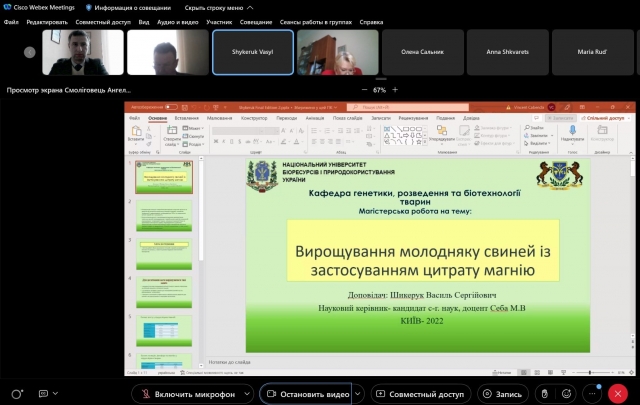The image size is (640, 405).
Task: Open the Аудио и видео menu
Action: 180,21
